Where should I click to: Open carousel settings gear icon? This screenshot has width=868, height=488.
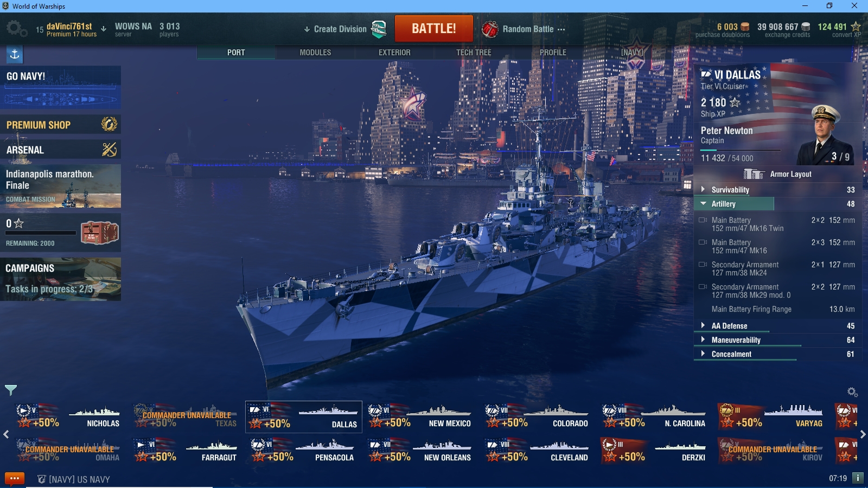[852, 391]
